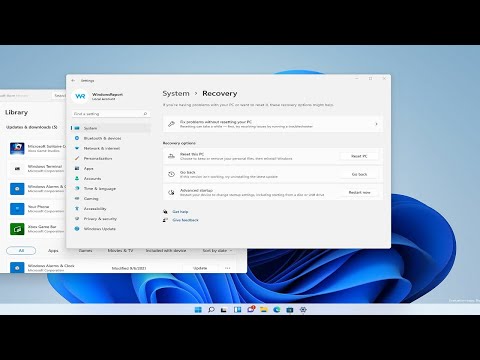Click the Bluetooth & devices sidebar icon
This screenshot has width=480, height=360.
(77, 138)
